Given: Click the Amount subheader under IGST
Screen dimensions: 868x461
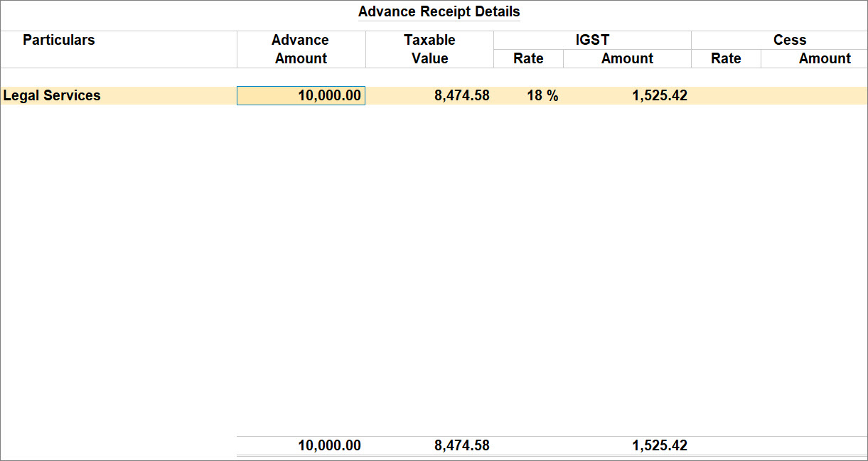Looking at the screenshot, I should pyautogui.click(x=627, y=58).
